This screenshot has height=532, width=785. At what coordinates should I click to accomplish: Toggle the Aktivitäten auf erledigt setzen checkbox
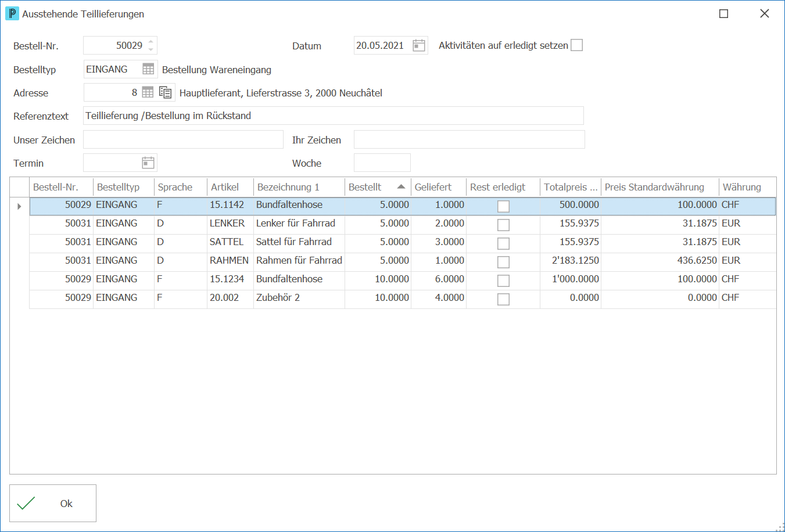[576, 45]
